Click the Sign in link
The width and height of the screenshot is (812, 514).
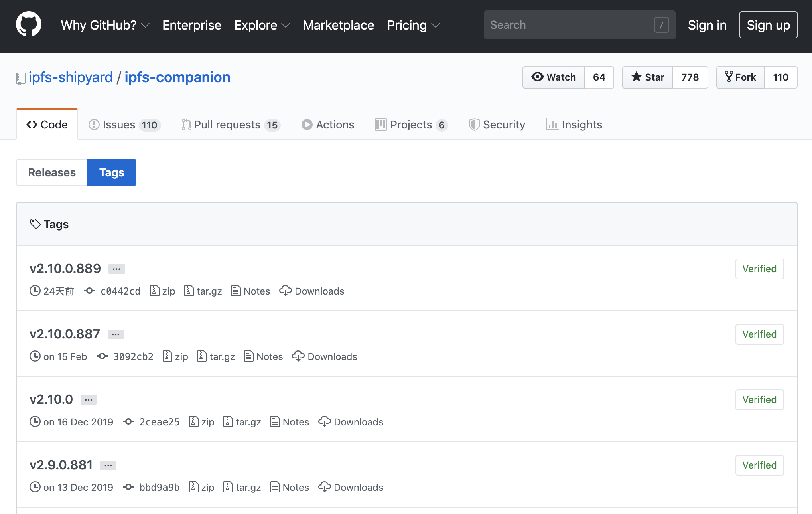pyautogui.click(x=707, y=25)
